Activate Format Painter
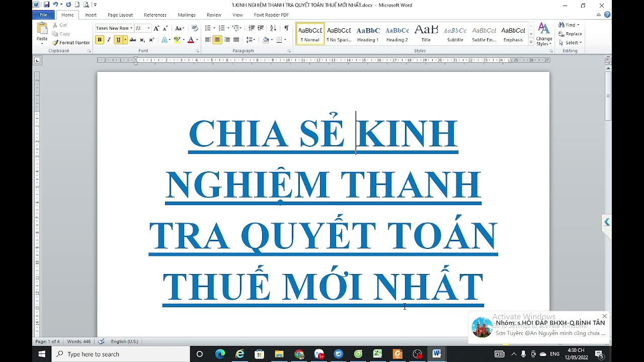Image resolution: width=644 pixels, height=362 pixels. [71, 43]
